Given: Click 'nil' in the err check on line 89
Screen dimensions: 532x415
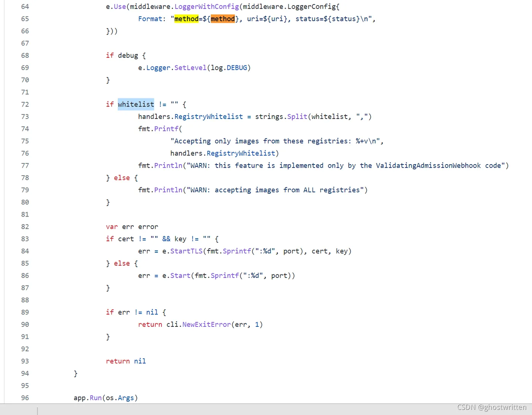Looking at the screenshot, I should point(152,312).
